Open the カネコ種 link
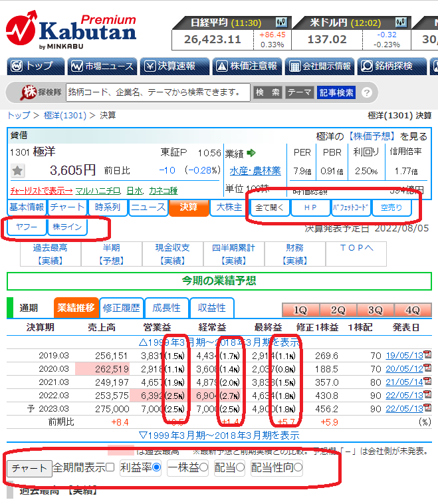This screenshot has height=504, width=438. click(x=164, y=191)
